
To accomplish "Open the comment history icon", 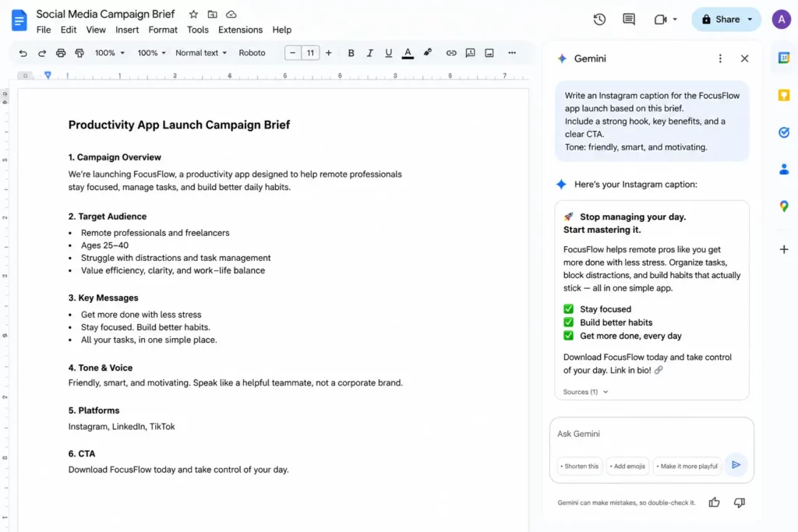I will click(629, 19).
